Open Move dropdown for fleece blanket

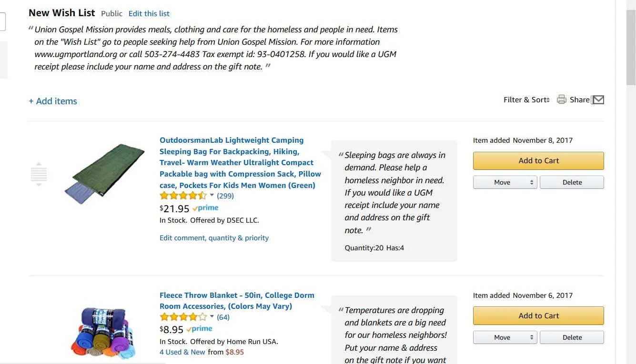tap(505, 337)
